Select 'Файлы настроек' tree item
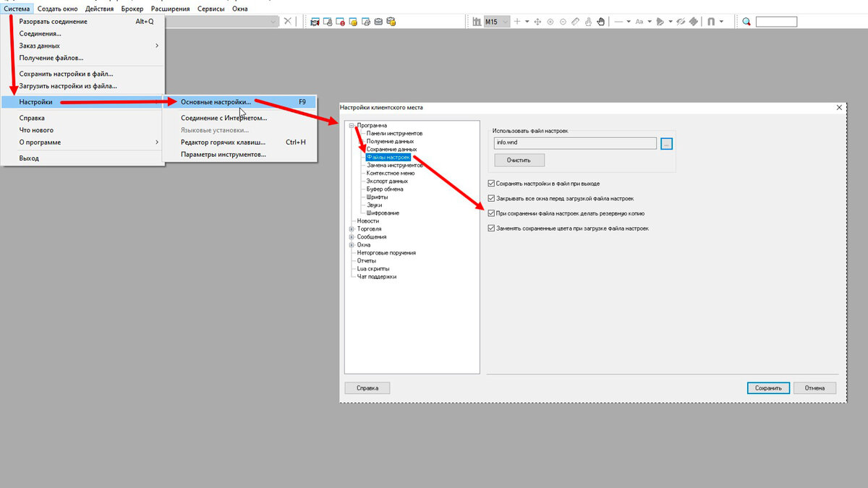868x488 pixels. [388, 158]
